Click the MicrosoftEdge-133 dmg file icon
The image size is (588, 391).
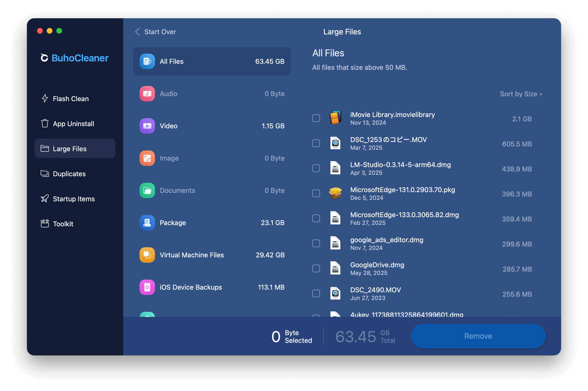[x=335, y=218]
